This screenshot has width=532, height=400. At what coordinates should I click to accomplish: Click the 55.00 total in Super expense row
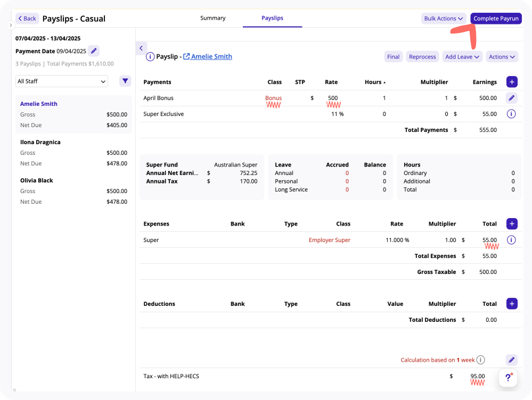coord(489,240)
